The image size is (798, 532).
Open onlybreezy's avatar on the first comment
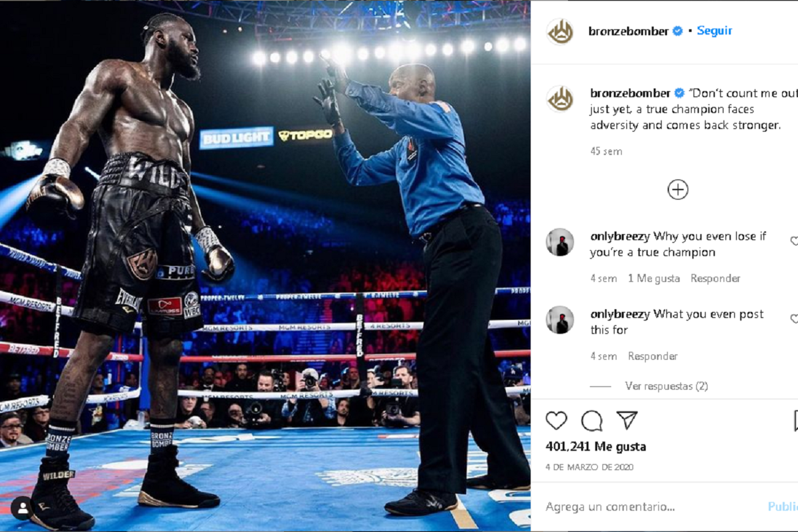tap(560, 242)
